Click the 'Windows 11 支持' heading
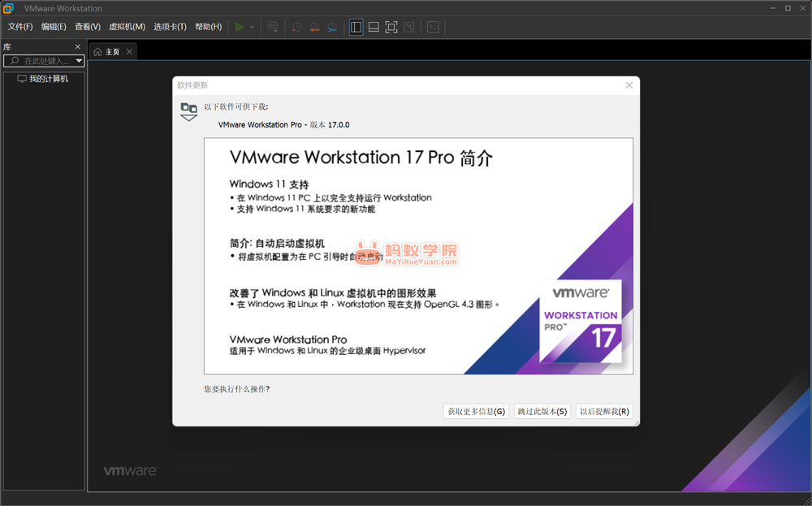 [x=269, y=184]
